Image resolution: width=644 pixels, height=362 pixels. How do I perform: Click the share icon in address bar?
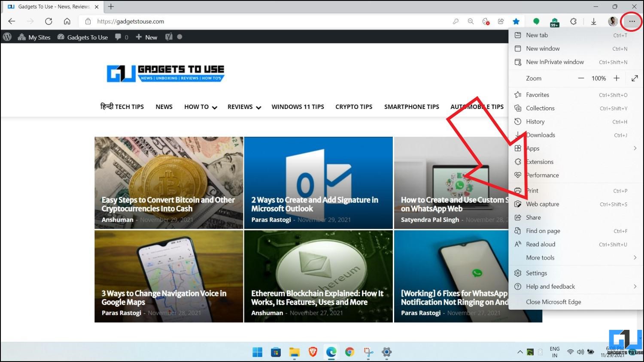(x=501, y=21)
